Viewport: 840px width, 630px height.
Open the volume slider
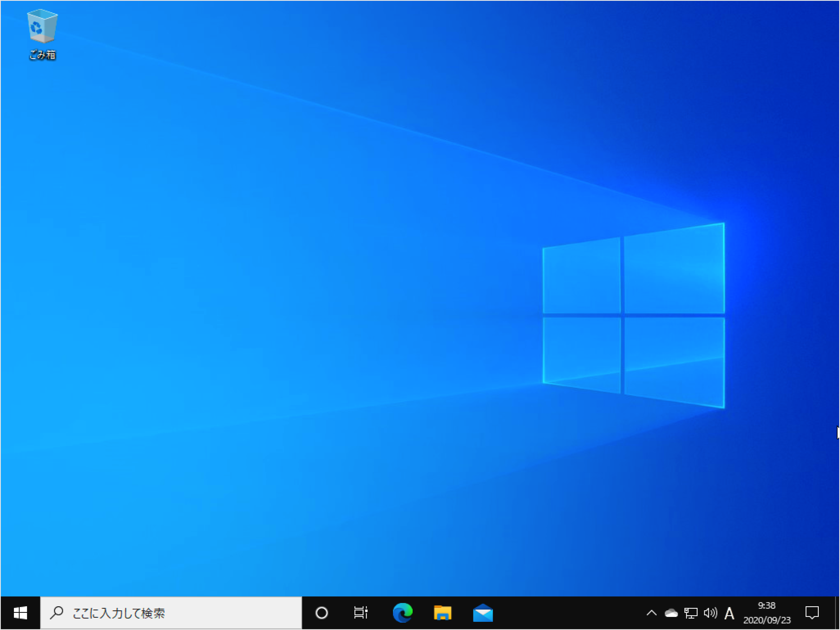(711, 613)
